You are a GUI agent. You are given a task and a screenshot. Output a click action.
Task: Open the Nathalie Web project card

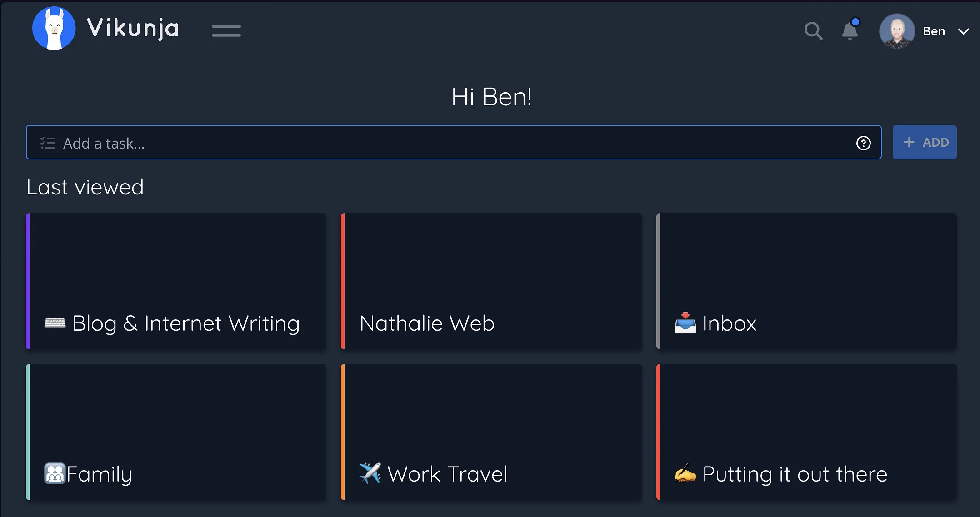(491, 281)
